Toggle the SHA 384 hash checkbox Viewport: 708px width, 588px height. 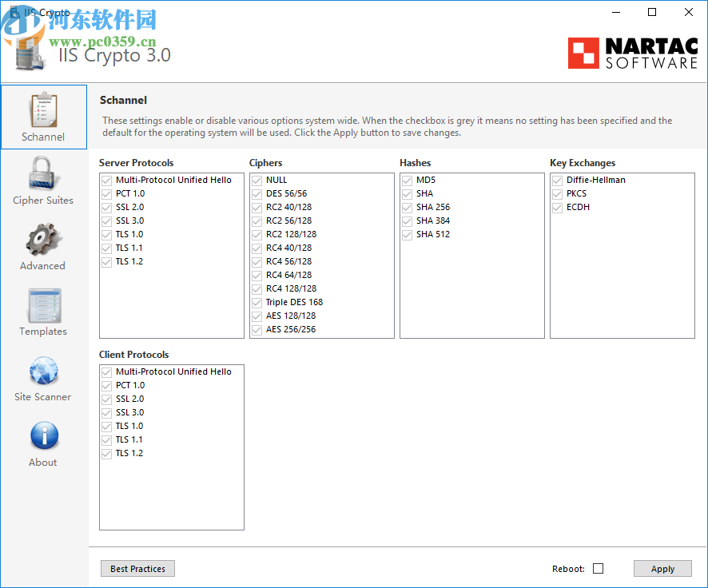pyautogui.click(x=408, y=221)
